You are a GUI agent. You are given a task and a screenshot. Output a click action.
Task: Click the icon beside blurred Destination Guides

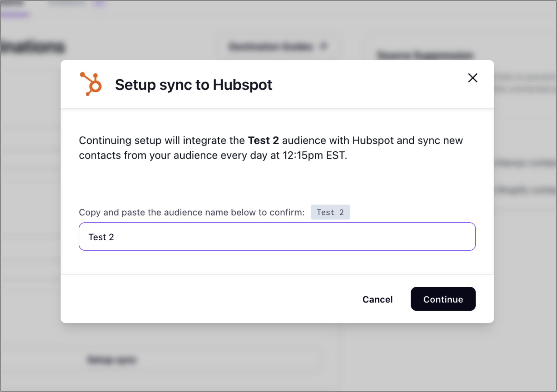point(324,47)
